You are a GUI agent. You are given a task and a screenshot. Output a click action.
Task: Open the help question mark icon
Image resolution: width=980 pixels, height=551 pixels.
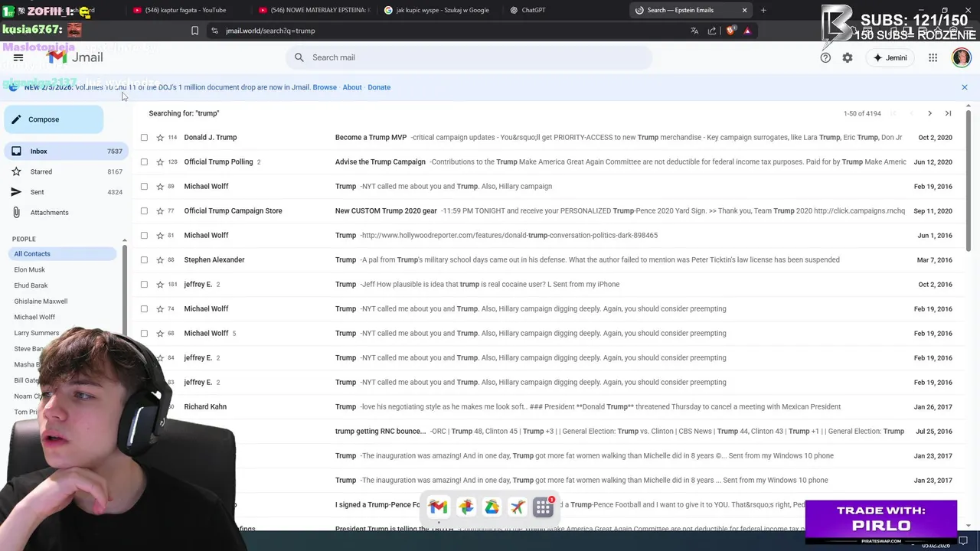(x=825, y=57)
